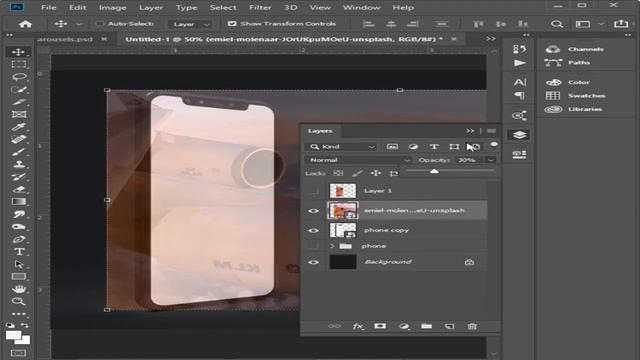Select the Pen tool
The width and height of the screenshot is (640, 360).
click(x=18, y=239)
